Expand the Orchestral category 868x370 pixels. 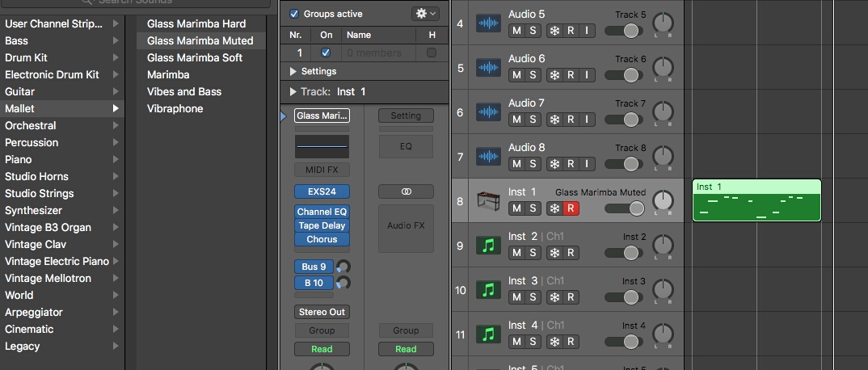click(116, 125)
